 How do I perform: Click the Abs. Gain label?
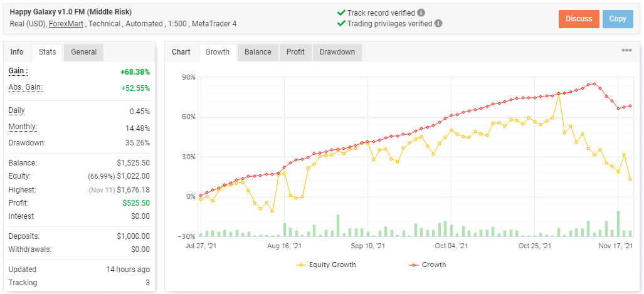(25, 87)
